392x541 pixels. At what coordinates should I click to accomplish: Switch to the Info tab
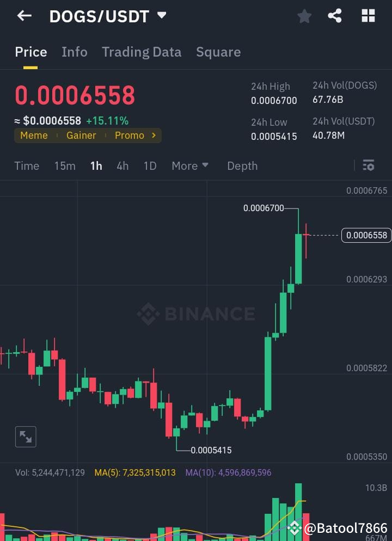(75, 52)
